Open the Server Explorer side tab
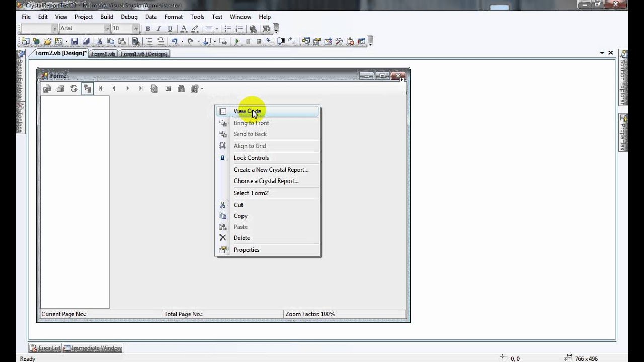Viewport: 644px width, 362px height. click(21, 75)
